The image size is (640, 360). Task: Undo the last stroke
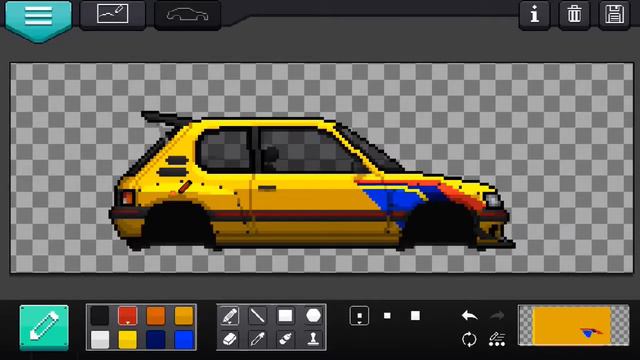(x=469, y=315)
